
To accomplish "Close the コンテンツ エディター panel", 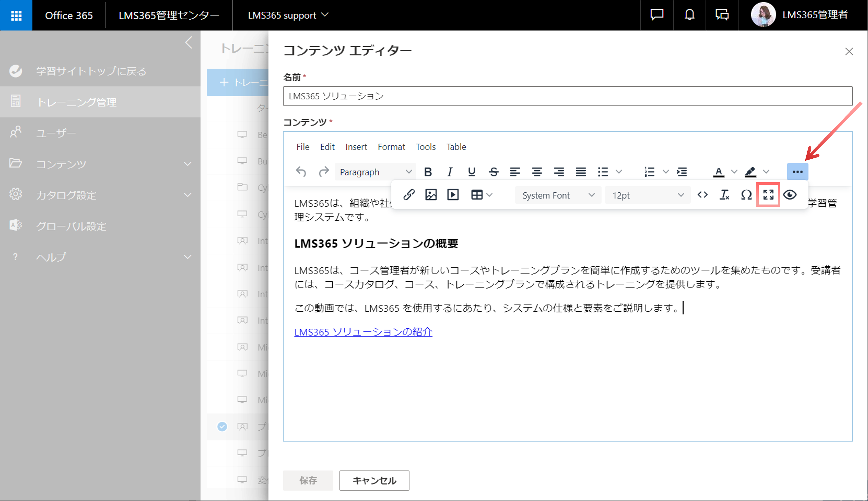I will tap(849, 52).
